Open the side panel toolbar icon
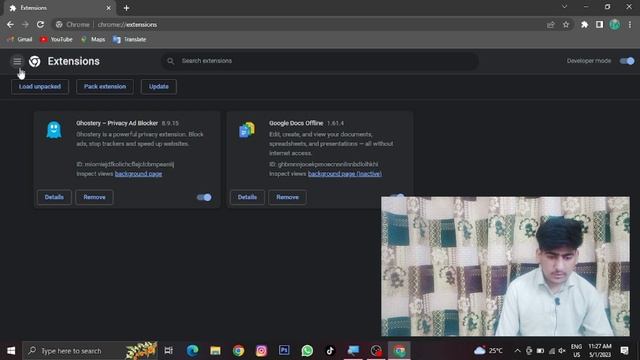 pyautogui.click(x=599, y=24)
